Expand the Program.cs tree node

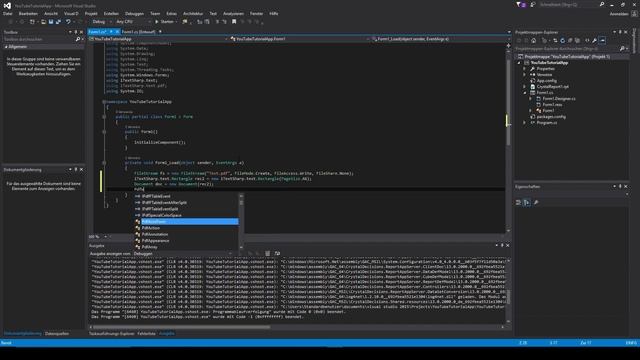(x=525, y=122)
